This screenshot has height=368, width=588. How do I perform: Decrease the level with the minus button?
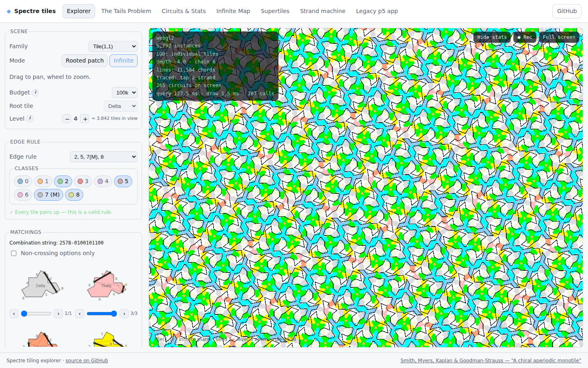67,119
